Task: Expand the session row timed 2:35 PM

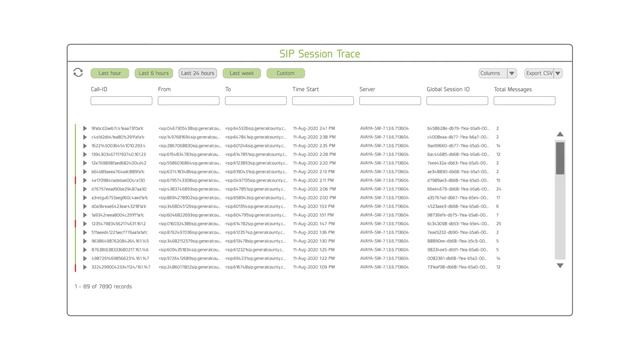Action: click(85, 146)
